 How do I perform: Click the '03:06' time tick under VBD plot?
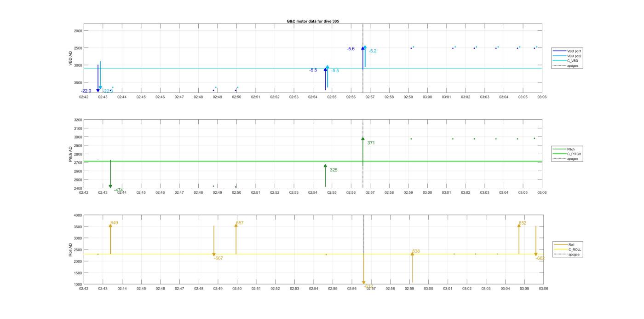[542, 97]
